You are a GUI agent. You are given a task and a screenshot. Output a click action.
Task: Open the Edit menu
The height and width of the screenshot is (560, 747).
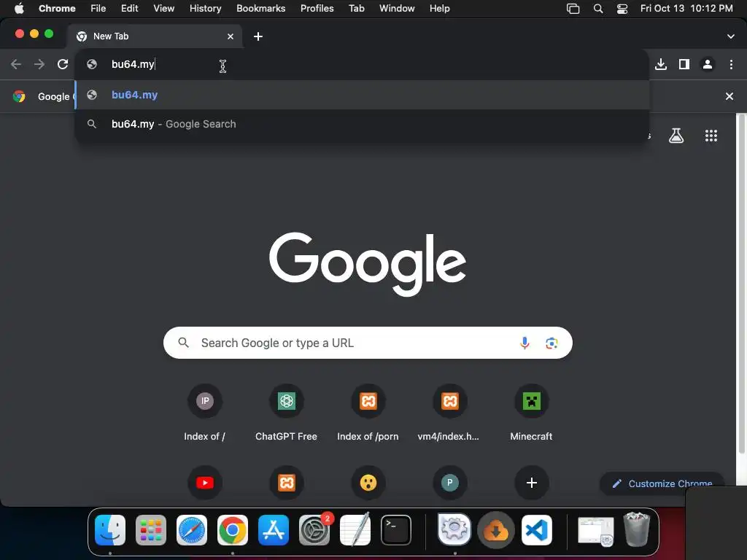pyautogui.click(x=130, y=8)
